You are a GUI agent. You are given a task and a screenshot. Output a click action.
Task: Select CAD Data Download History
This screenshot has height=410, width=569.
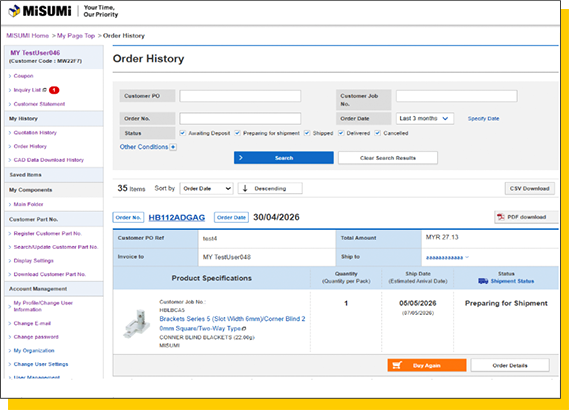pyautogui.click(x=49, y=160)
